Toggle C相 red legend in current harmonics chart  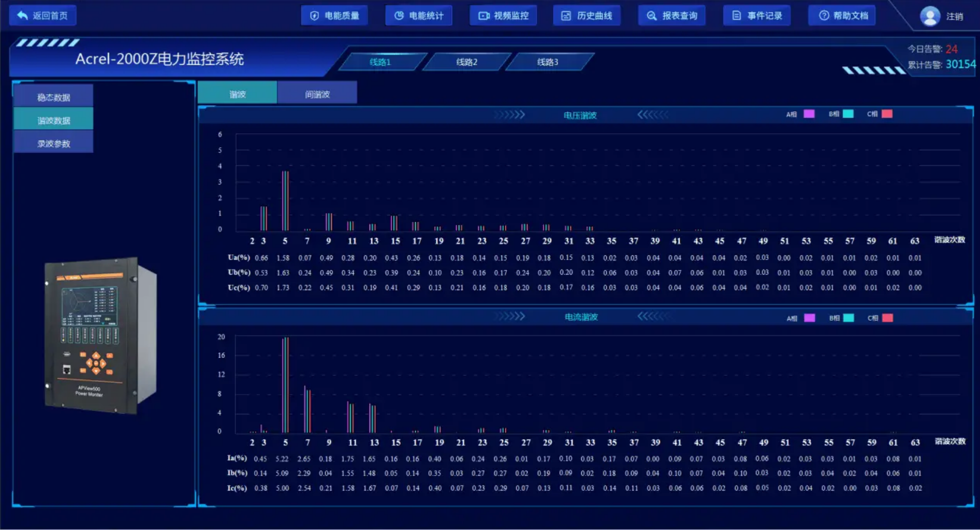[887, 318]
